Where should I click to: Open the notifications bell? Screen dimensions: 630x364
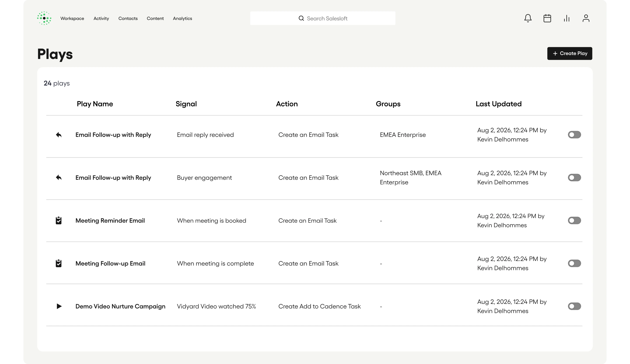pyautogui.click(x=528, y=18)
